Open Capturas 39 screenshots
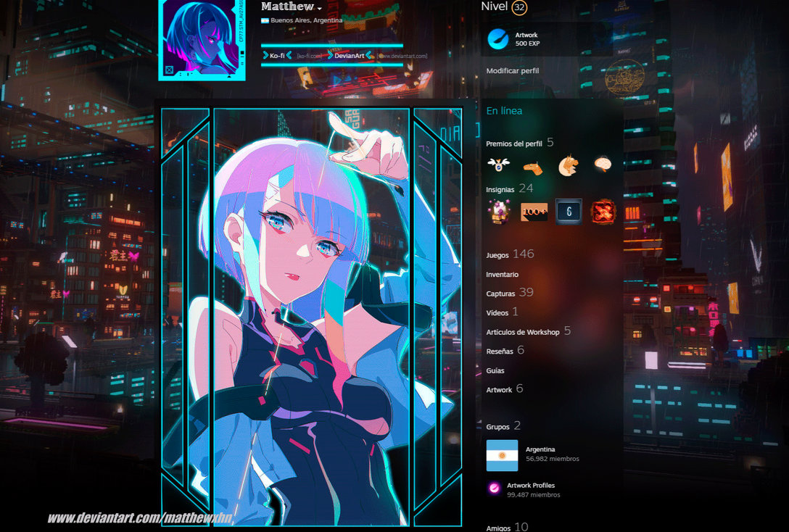Image resolution: width=789 pixels, height=532 pixels. click(509, 293)
